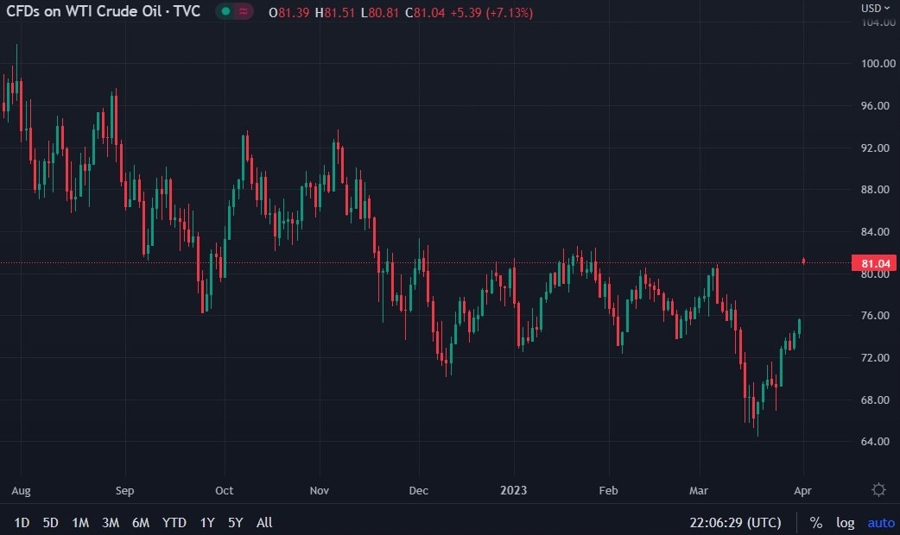Click the O81.39 open value

[x=289, y=13]
